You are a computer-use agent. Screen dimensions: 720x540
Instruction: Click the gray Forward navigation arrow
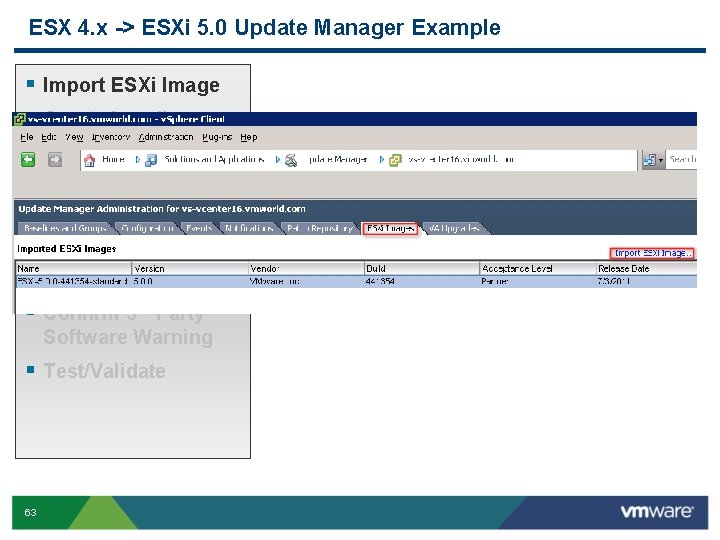55,159
